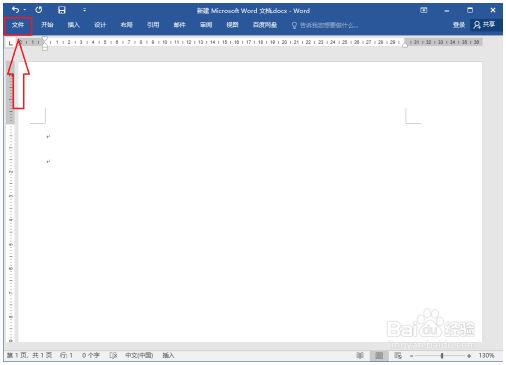This screenshot has width=506, height=365.
Task: Switch to the 插入 (Insert) tab
Action: pos(73,25)
